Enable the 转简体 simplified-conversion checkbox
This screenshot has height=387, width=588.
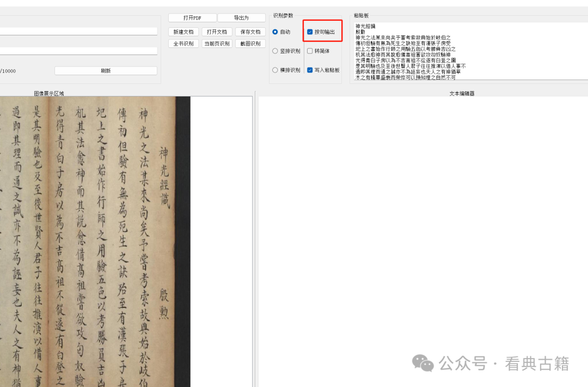[309, 51]
